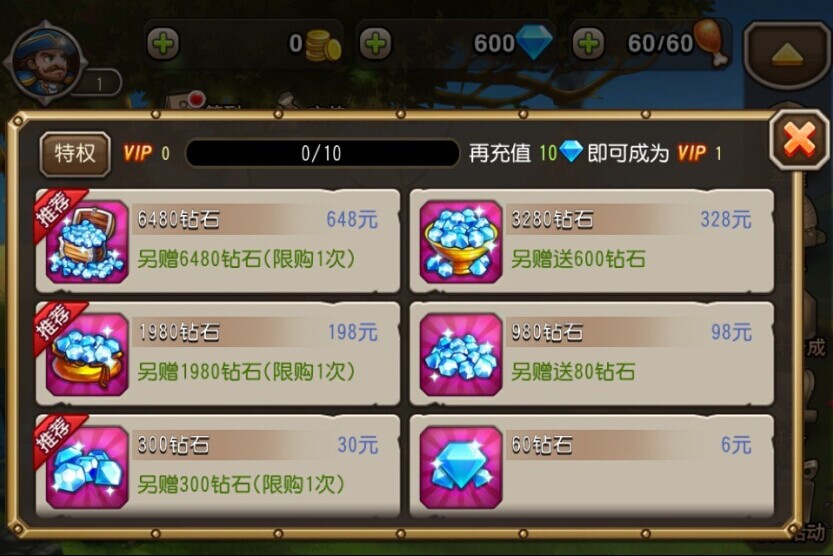Screen dimensions: 833x556
Task: Close the diamond recharge shop panel
Action: coord(799,141)
